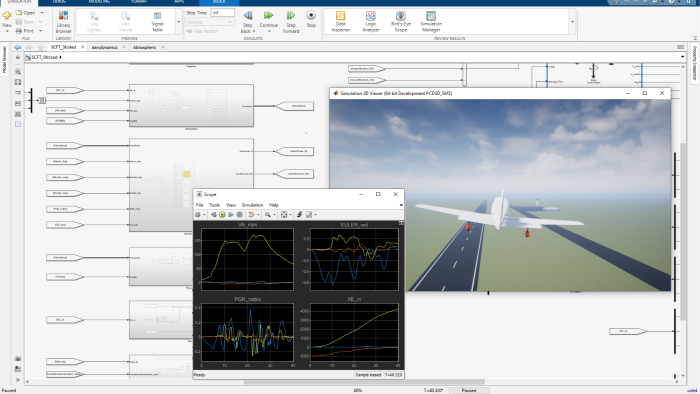Image resolution: width=700 pixels, height=394 pixels.
Task: Open a model with the Open button
Action: pos(26,13)
